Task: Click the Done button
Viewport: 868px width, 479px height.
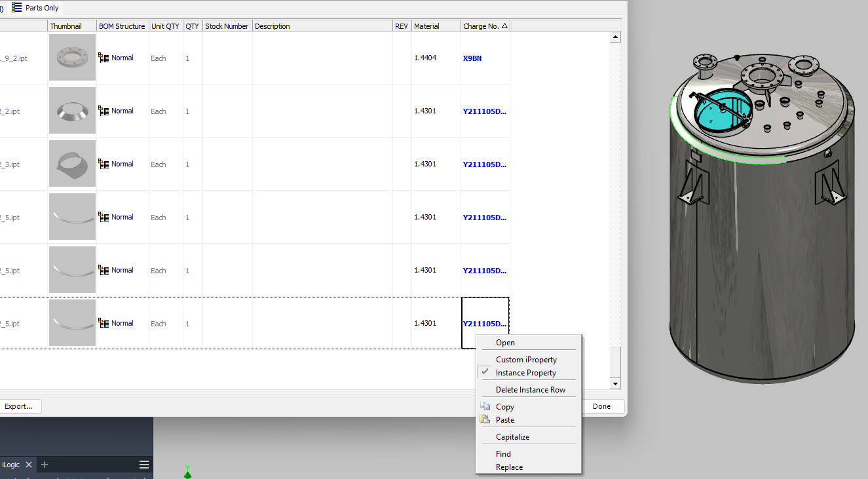Action: (602, 406)
